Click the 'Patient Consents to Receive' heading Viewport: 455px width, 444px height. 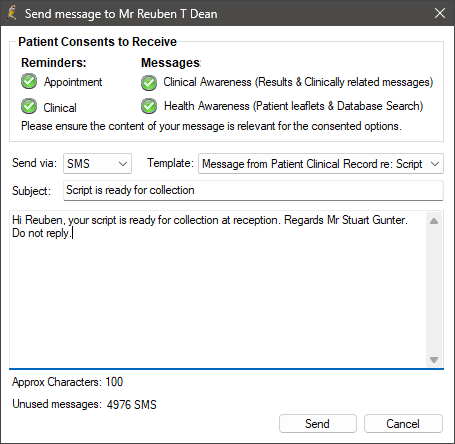click(97, 42)
